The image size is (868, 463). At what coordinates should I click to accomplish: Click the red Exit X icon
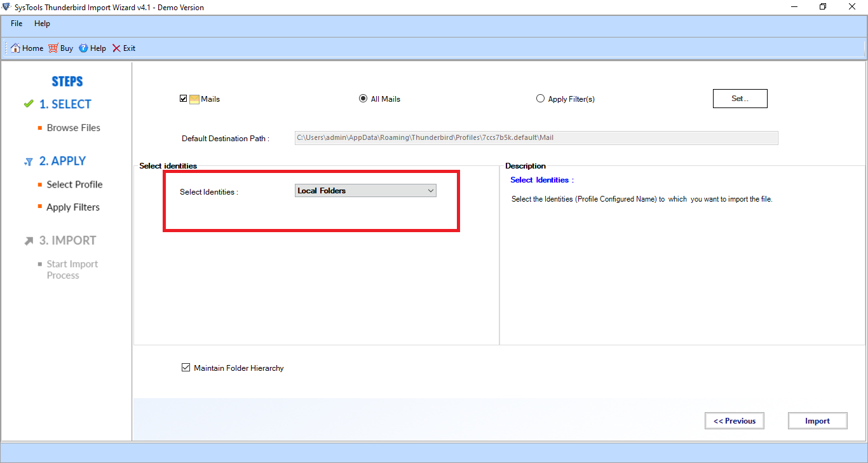click(x=116, y=48)
